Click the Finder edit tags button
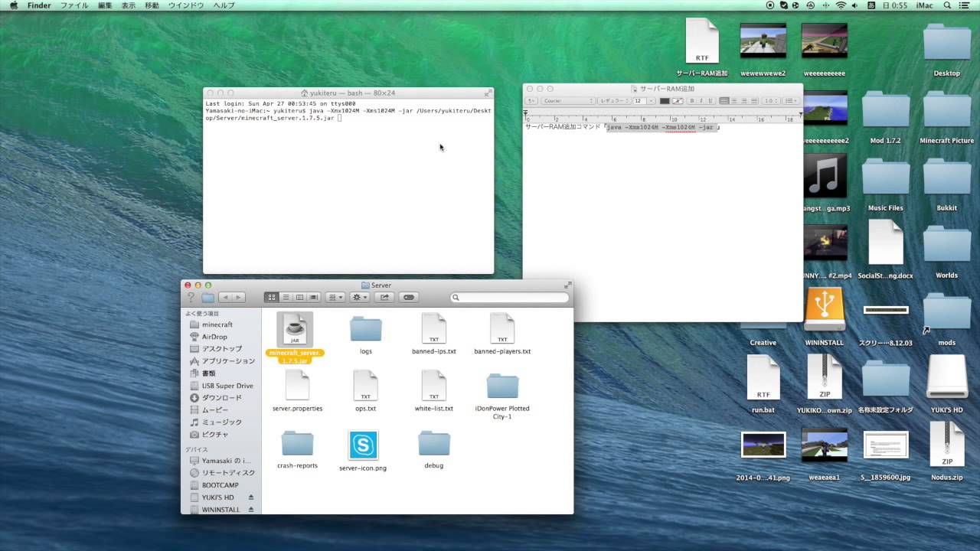Viewport: 980px width, 551px height. click(x=409, y=297)
